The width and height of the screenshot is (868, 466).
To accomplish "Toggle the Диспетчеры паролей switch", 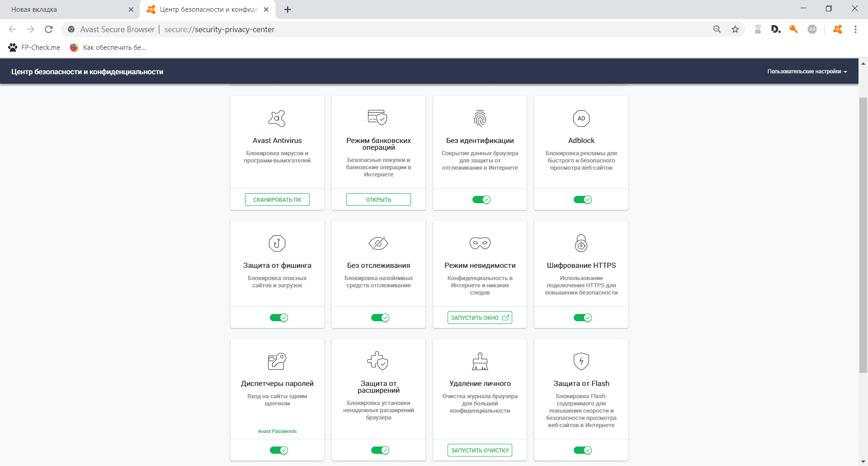I will [x=279, y=450].
